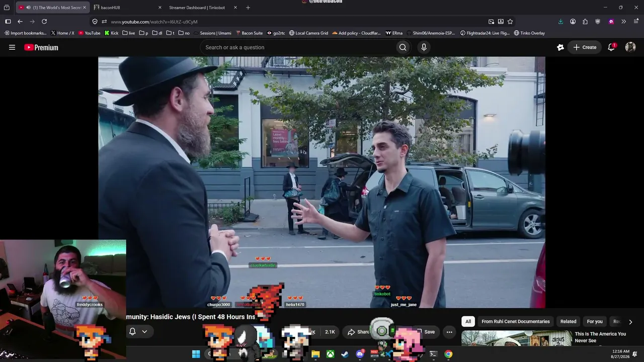The width and height of the screenshot is (644, 362).
Task: Open File Explorer from the taskbar
Action: point(315,354)
